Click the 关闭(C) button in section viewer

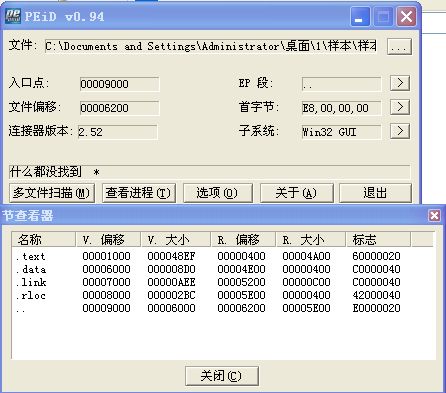click(x=222, y=376)
